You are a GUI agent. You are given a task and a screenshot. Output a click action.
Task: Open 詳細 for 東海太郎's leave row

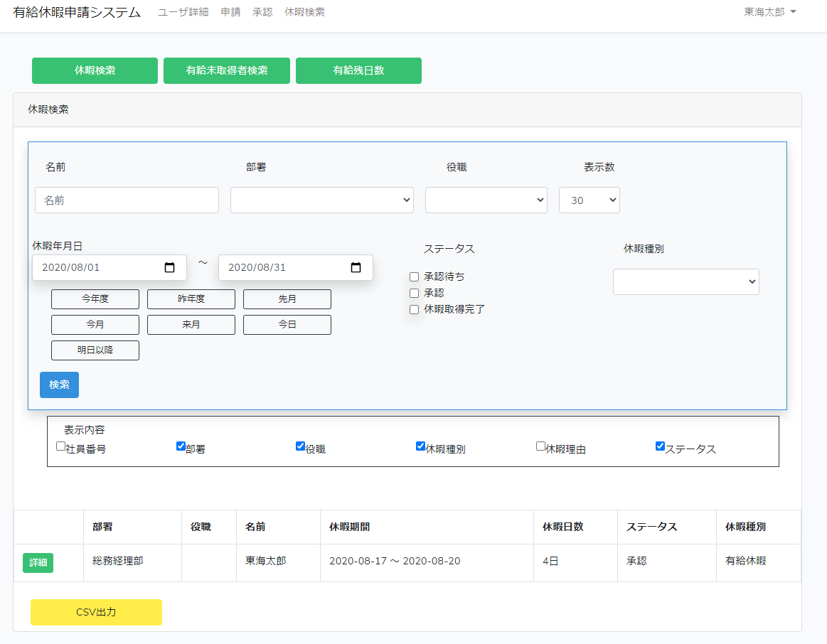click(38, 563)
